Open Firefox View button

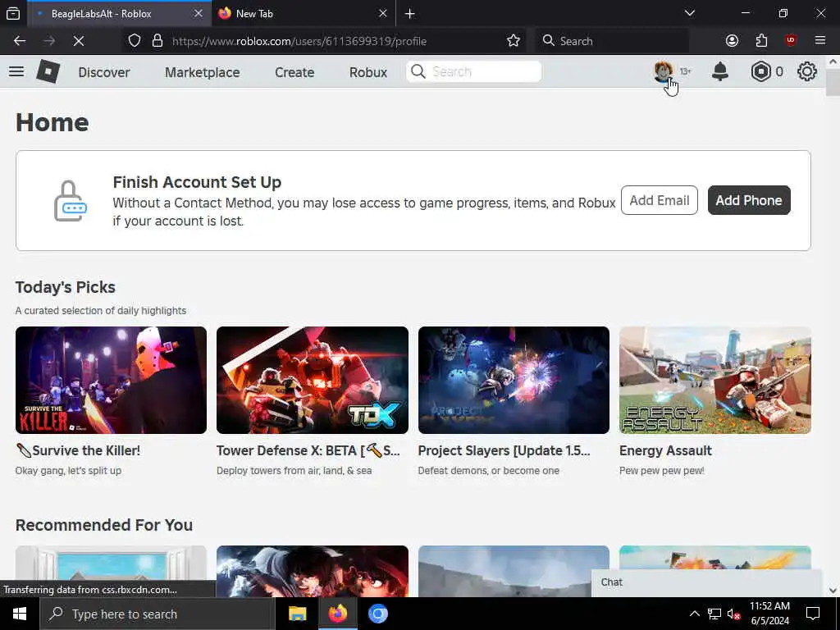click(13, 13)
